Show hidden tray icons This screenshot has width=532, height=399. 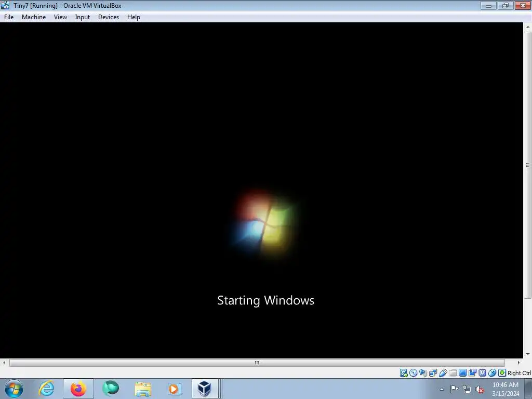tap(442, 389)
